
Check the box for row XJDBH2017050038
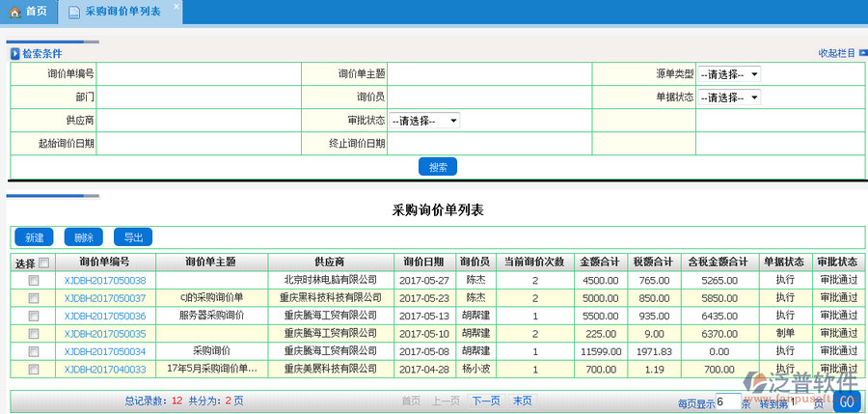[34, 280]
